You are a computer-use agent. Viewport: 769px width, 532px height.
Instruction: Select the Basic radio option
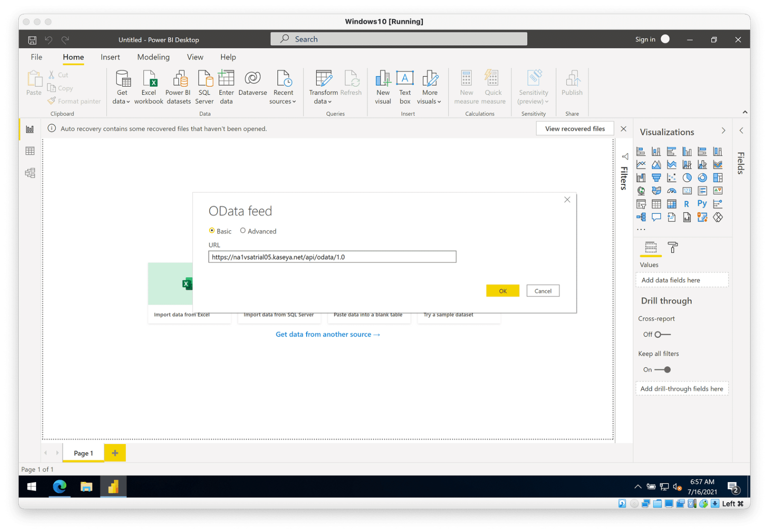(x=212, y=231)
